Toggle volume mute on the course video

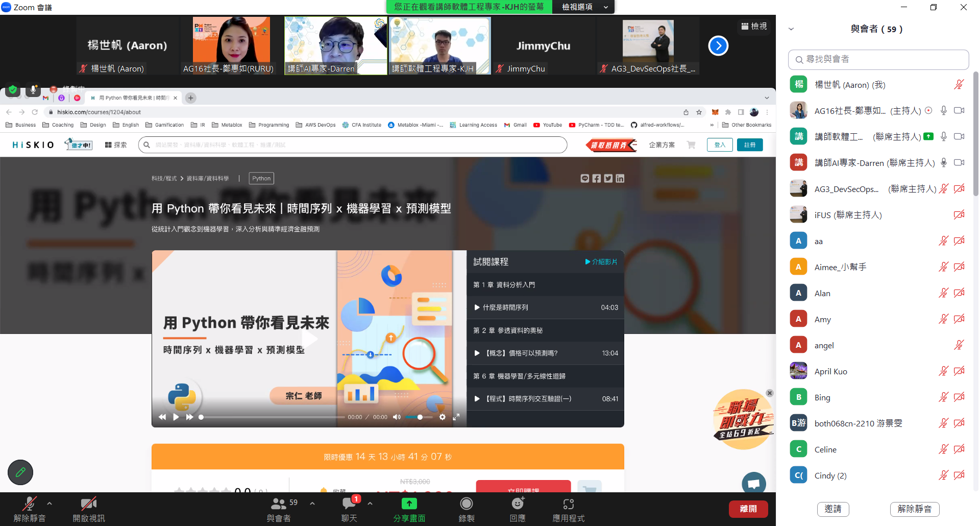(x=397, y=417)
